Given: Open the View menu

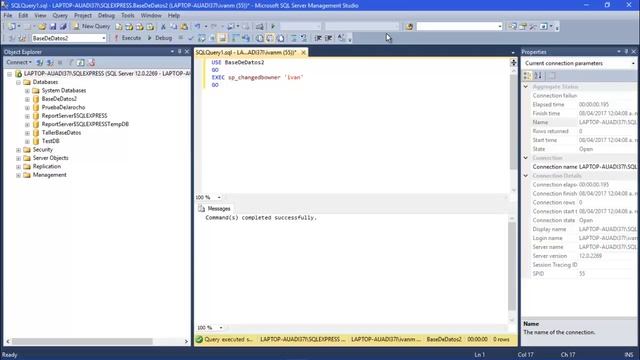Looking at the screenshot, I should click(40, 16).
